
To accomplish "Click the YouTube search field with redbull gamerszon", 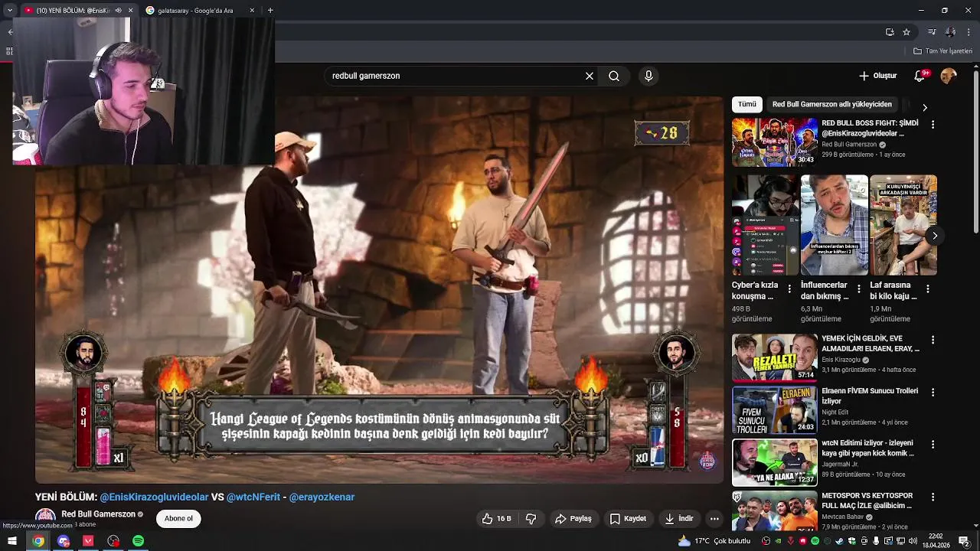I will coord(456,76).
